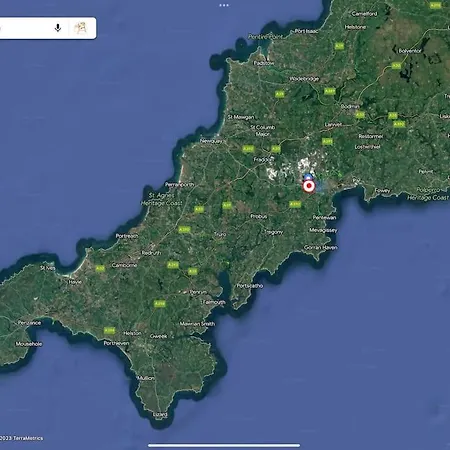The height and width of the screenshot is (450, 450).
Task: Tap the Redruth town label
Action: tap(151, 253)
